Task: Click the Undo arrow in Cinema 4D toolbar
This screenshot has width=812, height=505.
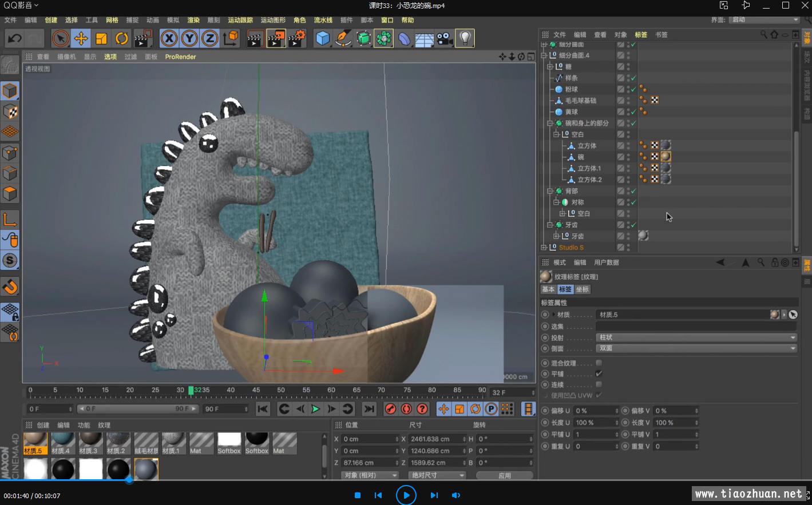Action: coord(14,38)
